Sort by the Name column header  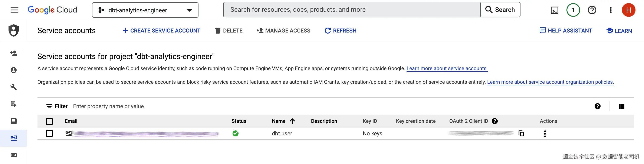tap(279, 121)
